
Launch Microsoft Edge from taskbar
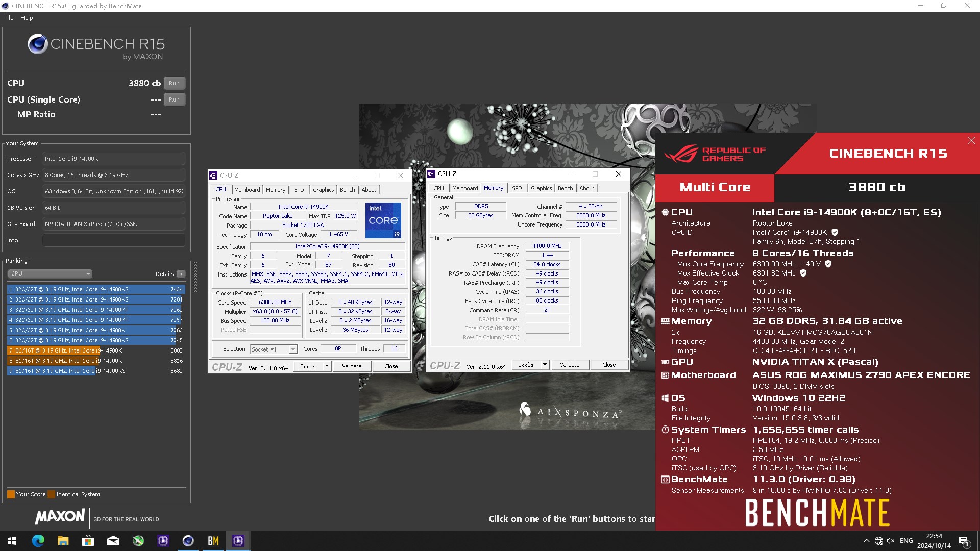[x=38, y=541]
